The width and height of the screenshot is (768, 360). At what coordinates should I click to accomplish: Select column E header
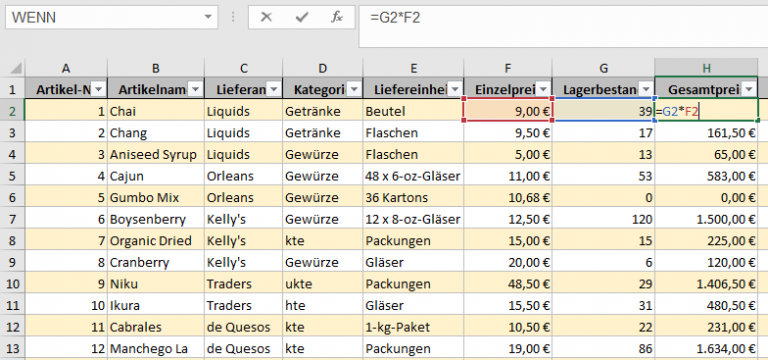tap(413, 68)
